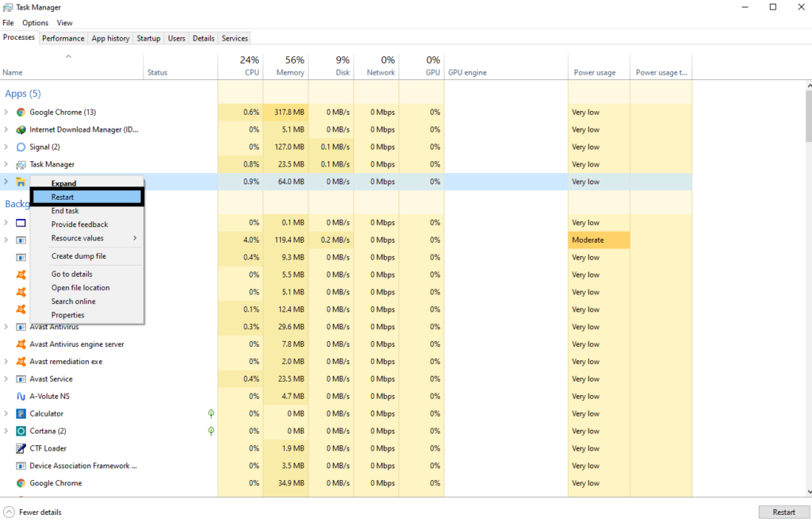Sort by the Power usage column header
The width and height of the screenshot is (812, 526).
point(599,66)
